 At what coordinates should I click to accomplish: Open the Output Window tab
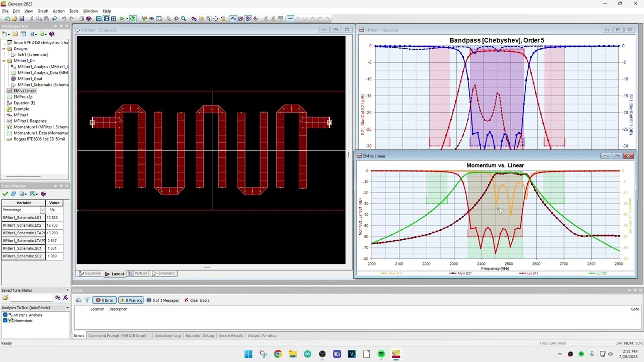262,335
